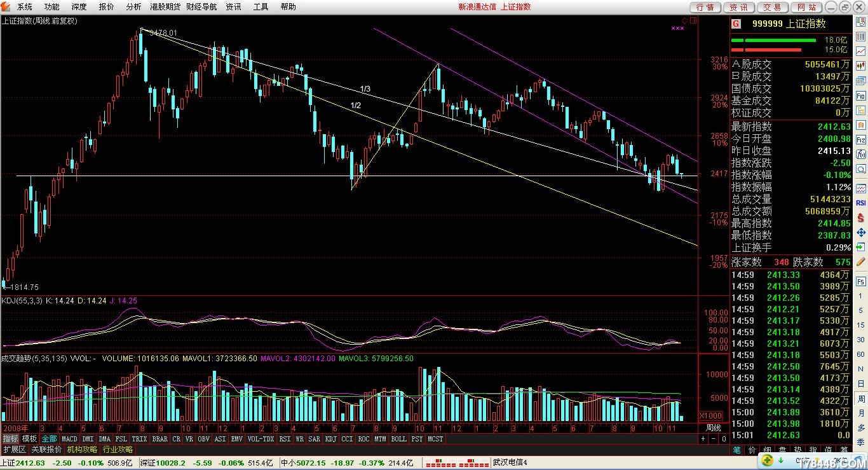Screen dimensions: 868x470
Task: Click the magnifier search icon in right toolbar
Action: [860, 169]
